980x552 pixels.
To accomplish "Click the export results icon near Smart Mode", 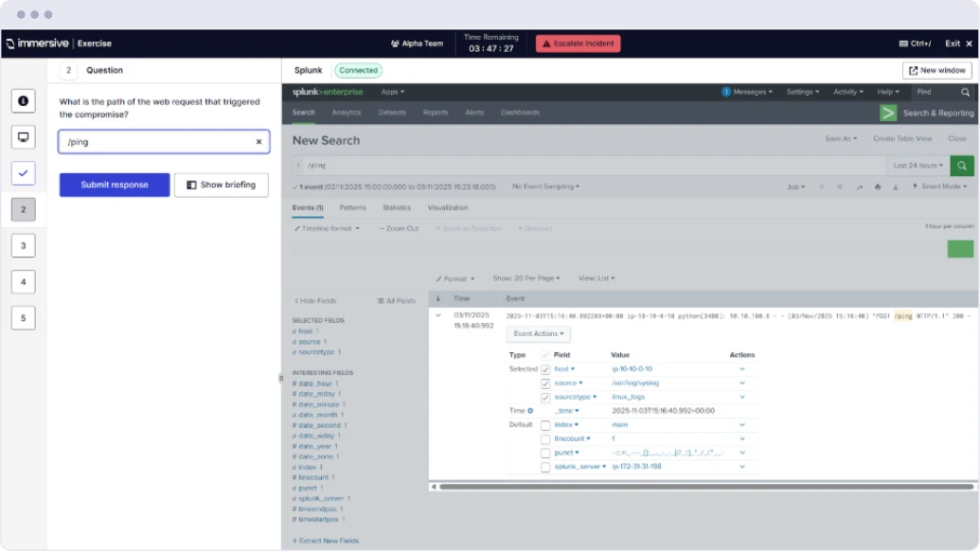I will 896,187.
